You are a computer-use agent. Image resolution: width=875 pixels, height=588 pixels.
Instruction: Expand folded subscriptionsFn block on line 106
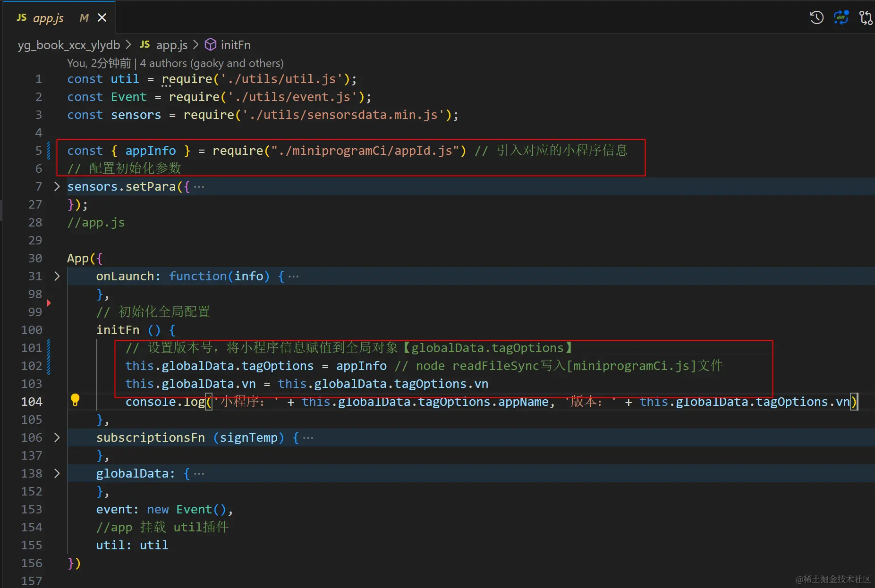tap(57, 437)
